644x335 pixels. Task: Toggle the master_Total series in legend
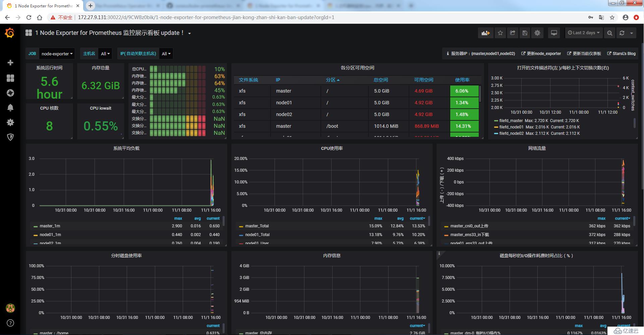[257, 226]
